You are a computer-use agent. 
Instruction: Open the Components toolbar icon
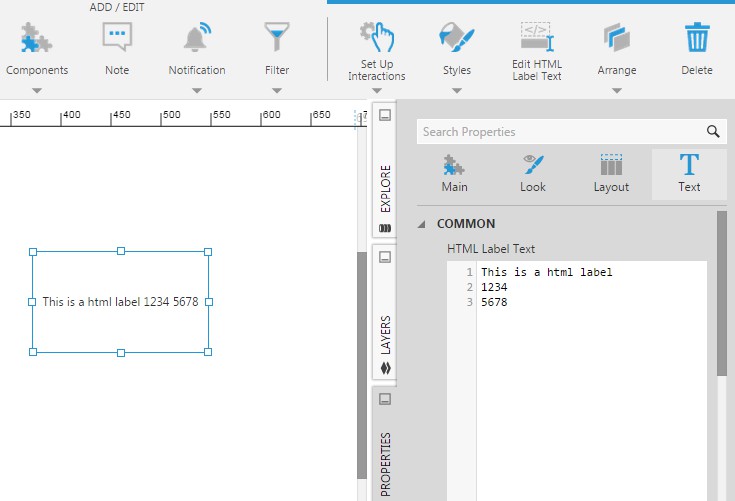pyautogui.click(x=37, y=40)
